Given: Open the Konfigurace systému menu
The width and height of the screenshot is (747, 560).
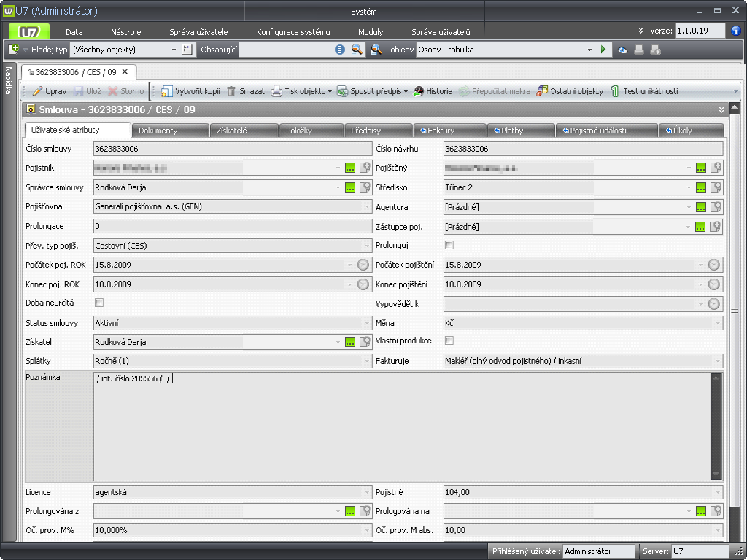Looking at the screenshot, I should point(293,32).
